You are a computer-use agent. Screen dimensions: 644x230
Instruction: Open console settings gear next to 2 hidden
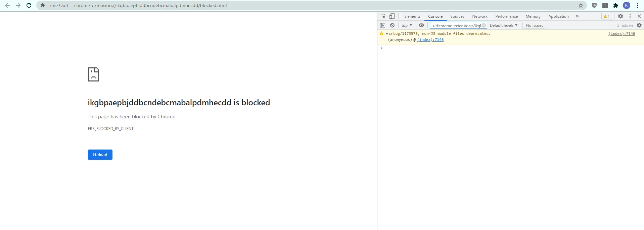(639, 25)
